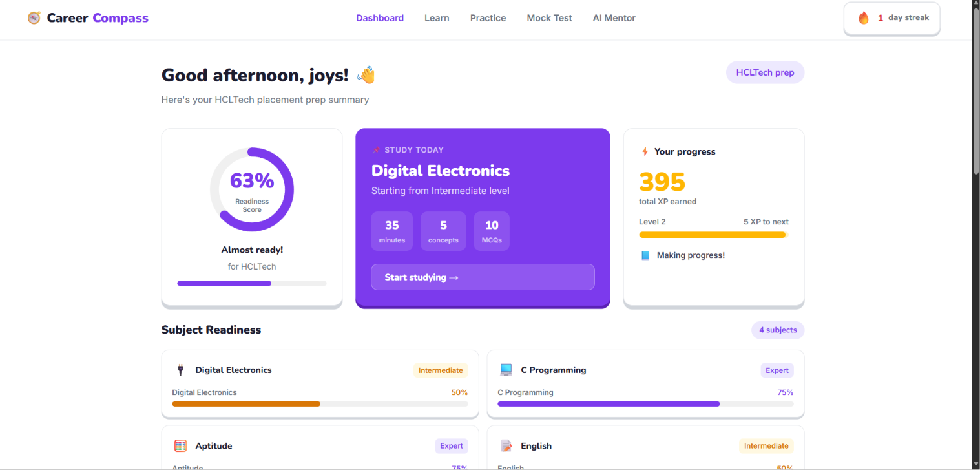Click the Aptitude subject card title
The height and width of the screenshot is (470, 980).
pyautogui.click(x=214, y=446)
